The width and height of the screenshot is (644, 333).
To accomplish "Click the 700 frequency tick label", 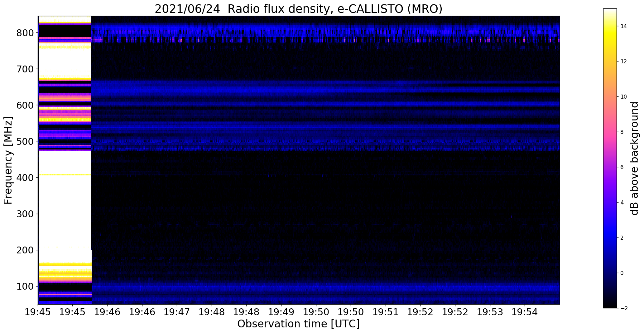I will point(25,69).
